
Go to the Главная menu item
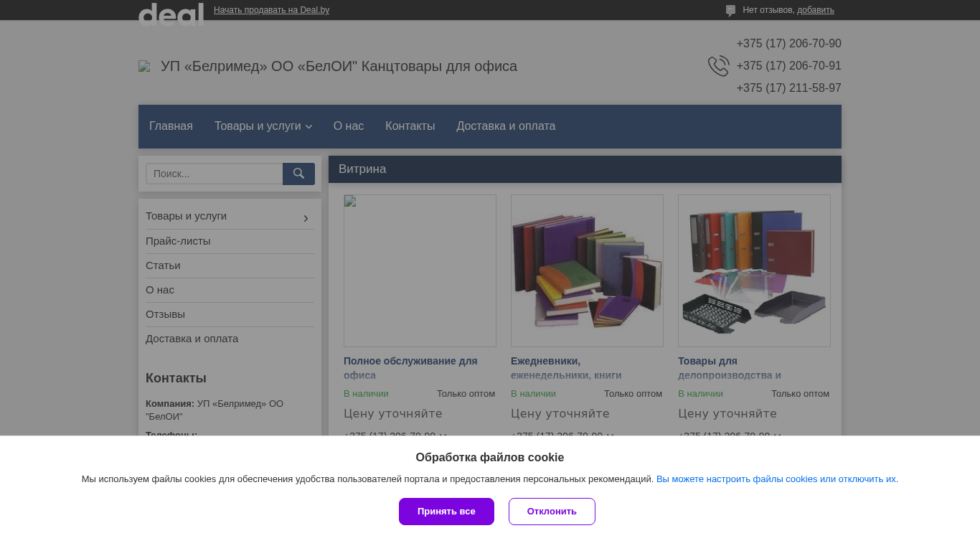click(x=171, y=126)
